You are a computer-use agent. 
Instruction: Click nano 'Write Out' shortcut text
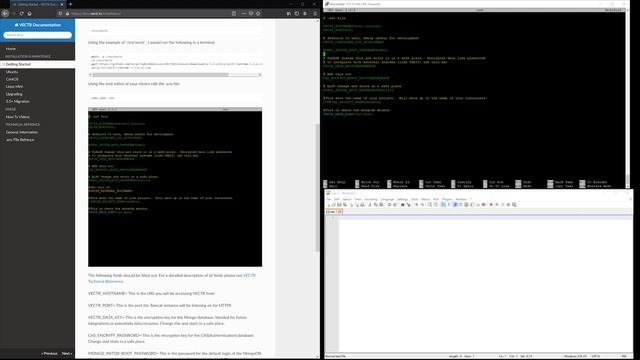click(x=370, y=182)
